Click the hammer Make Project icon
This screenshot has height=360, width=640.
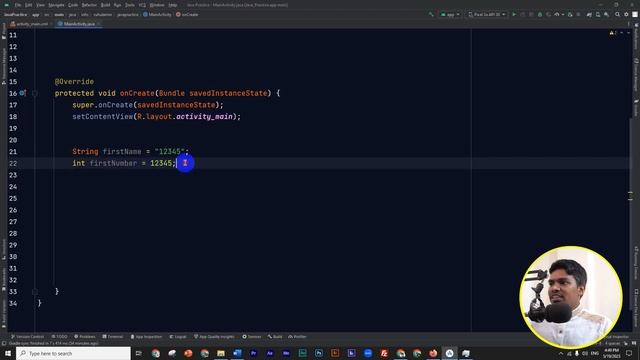pyautogui.click(x=431, y=14)
